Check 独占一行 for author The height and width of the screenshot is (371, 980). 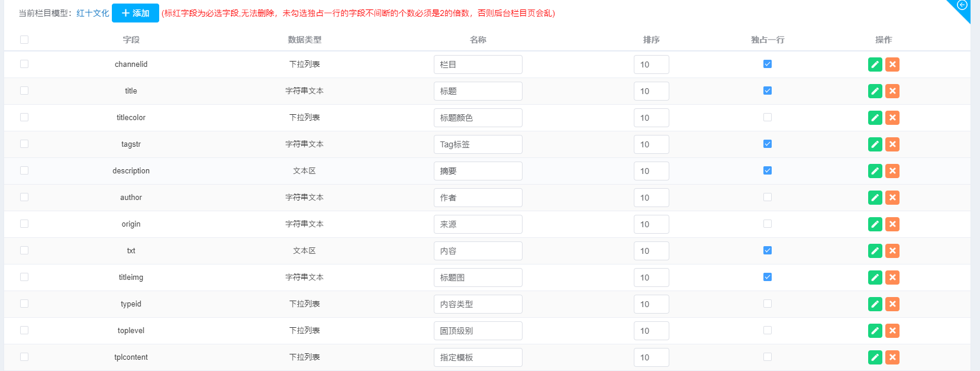tap(768, 197)
